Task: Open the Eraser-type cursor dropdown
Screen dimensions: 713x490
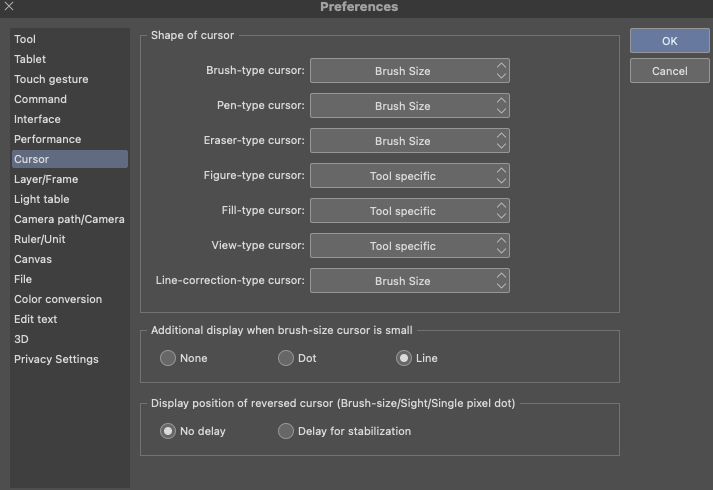Action: 410,141
